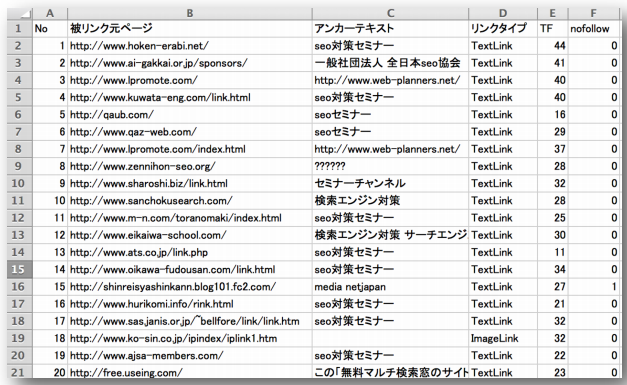The width and height of the screenshot is (627, 385).
Task: Select TF value 16 cell
Action: tap(553, 114)
